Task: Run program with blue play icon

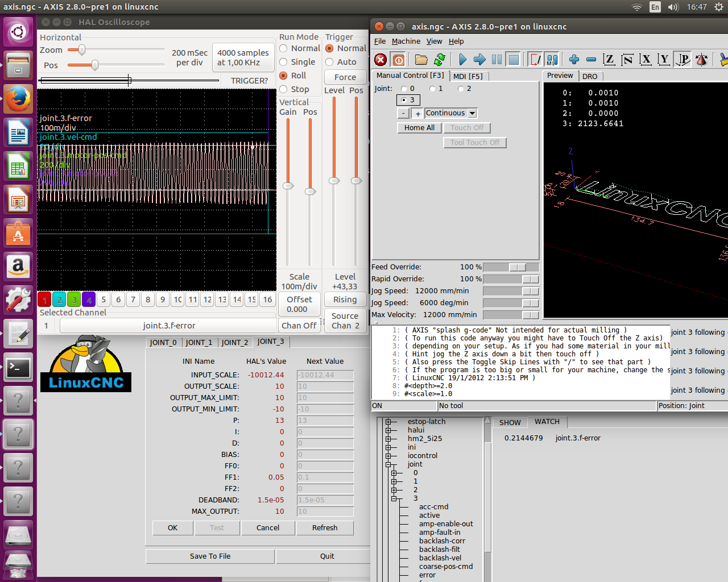Action: pyautogui.click(x=462, y=60)
